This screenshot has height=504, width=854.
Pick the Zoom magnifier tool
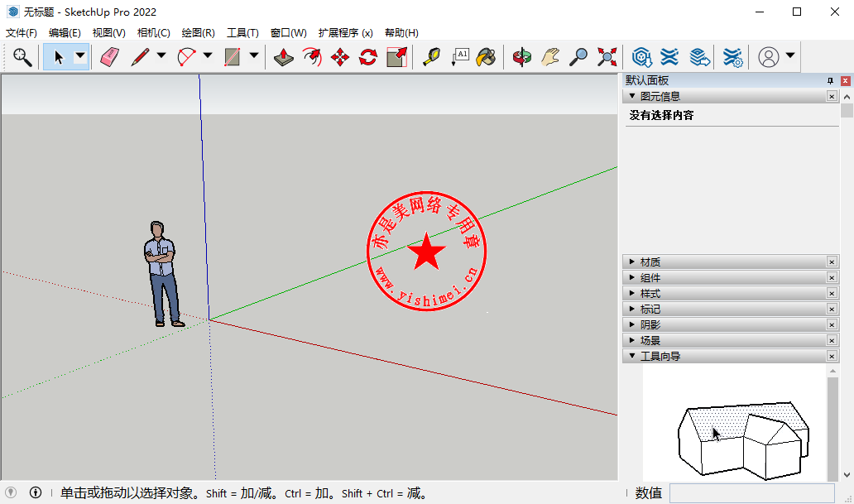coord(578,56)
